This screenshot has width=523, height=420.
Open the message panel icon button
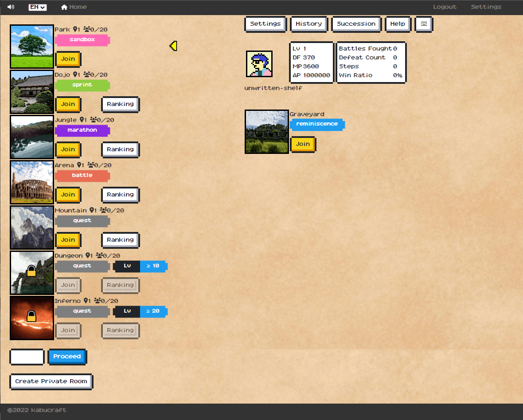click(424, 24)
